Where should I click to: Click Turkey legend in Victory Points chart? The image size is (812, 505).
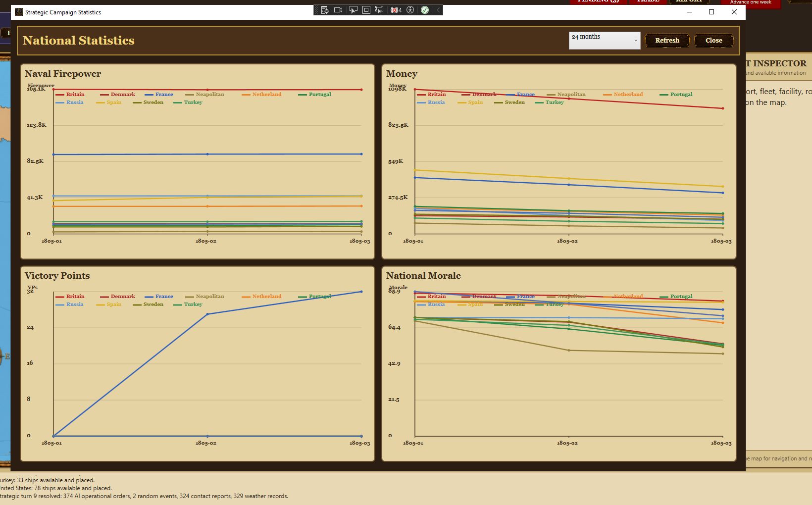[188, 304]
